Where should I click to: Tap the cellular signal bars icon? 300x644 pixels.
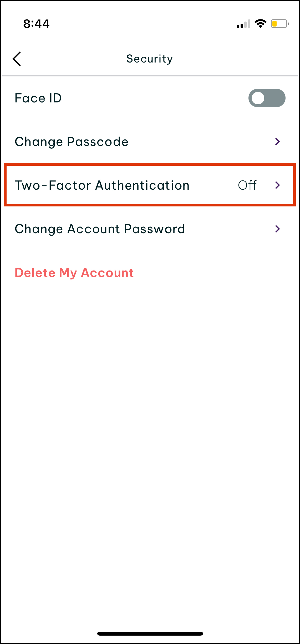pyautogui.click(x=243, y=24)
